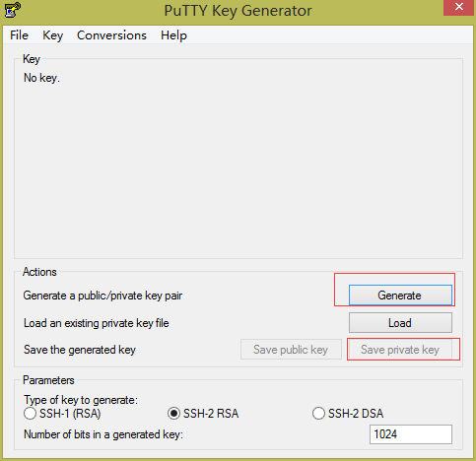Close the PuTTY Key Generator window
The height and width of the screenshot is (461, 476).
point(459,7)
